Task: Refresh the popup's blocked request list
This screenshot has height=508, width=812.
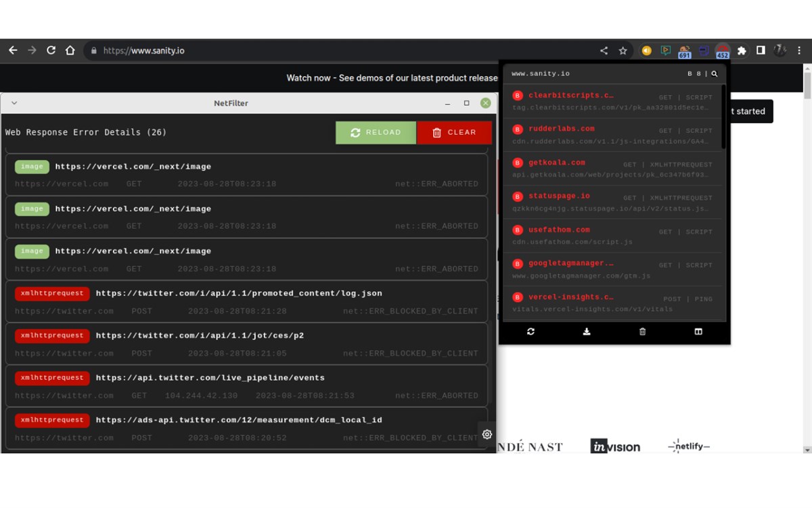Action: pos(531,331)
